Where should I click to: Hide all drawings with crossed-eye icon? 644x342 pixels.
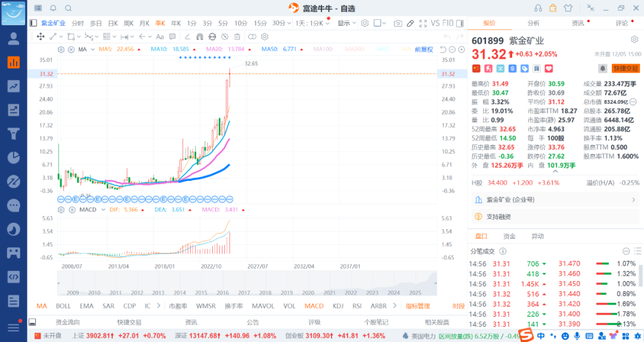click(225, 36)
